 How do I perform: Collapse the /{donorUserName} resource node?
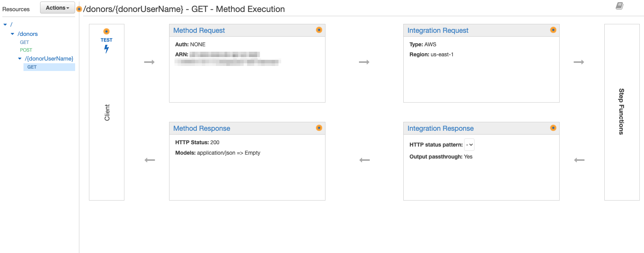[x=20, y=59]
